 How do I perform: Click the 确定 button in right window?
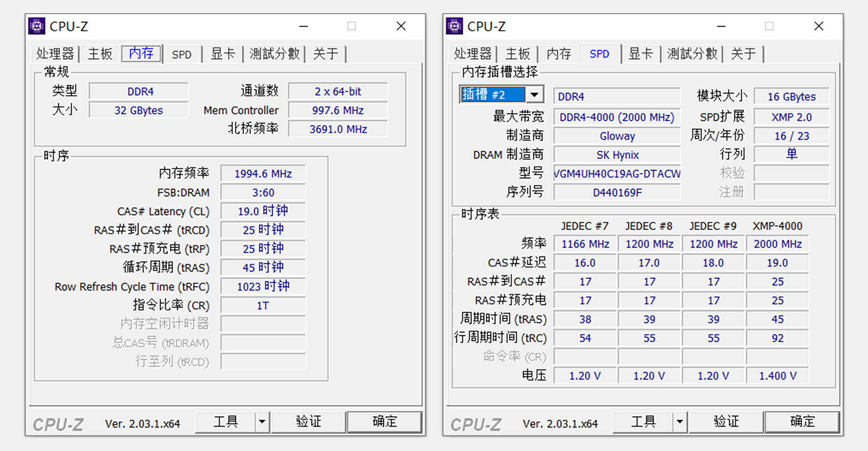pos(802,422)
